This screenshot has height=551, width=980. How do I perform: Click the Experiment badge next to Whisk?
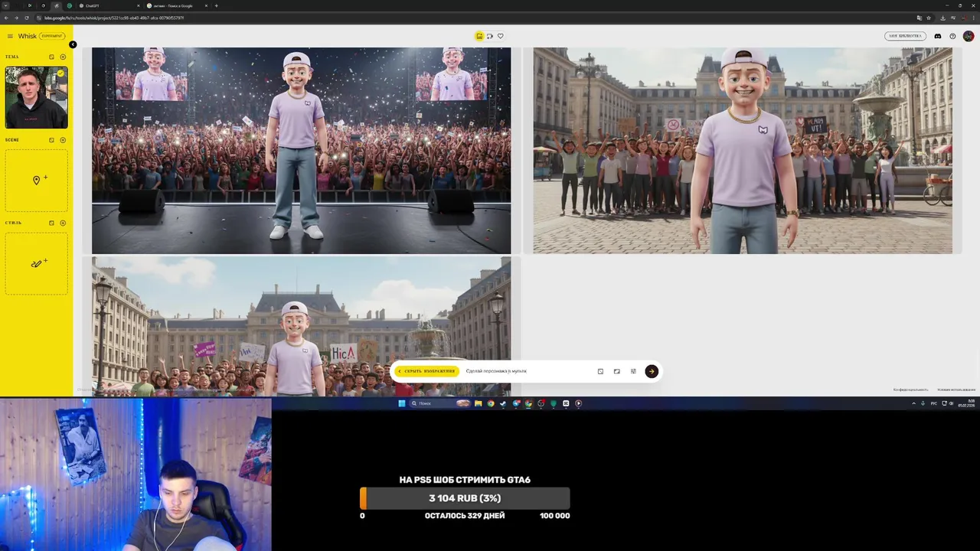click(x=52, y=36)
